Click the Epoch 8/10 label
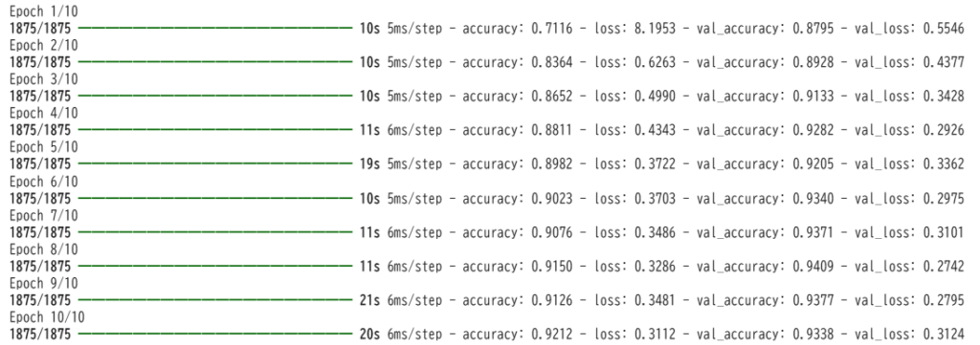 (x=44, y=248)
